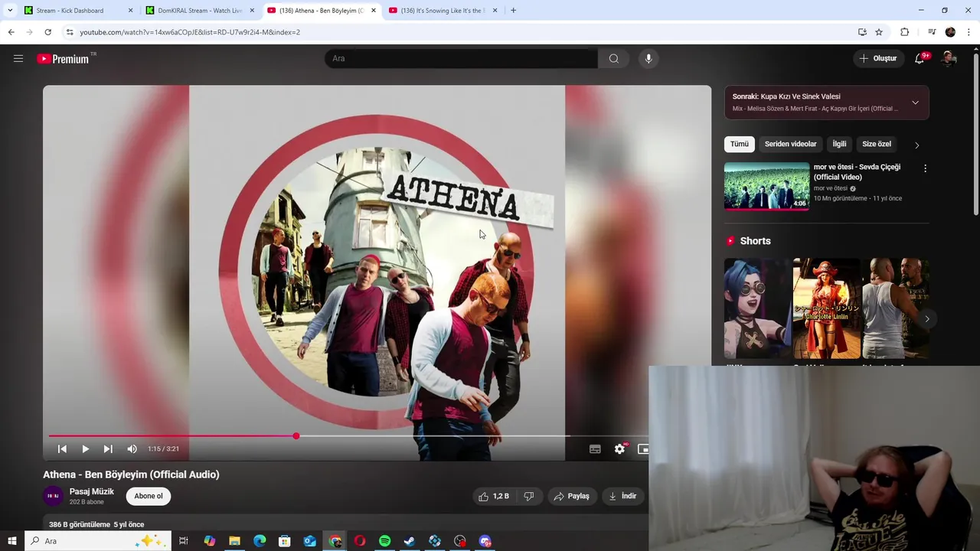Open the YouTube account avatar menu
Viewport: 980px width, 551px height.
coord(949,58)
